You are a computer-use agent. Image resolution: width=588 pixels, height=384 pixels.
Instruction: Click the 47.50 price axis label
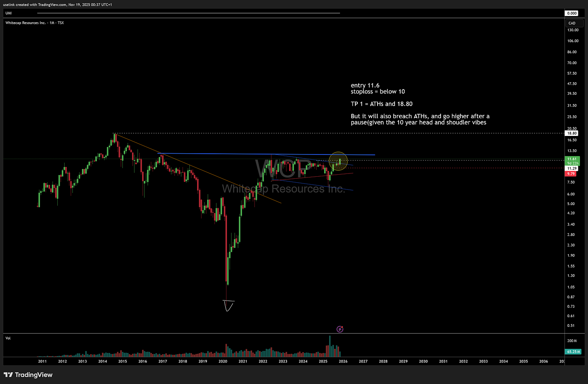click(x=572, y=84)
